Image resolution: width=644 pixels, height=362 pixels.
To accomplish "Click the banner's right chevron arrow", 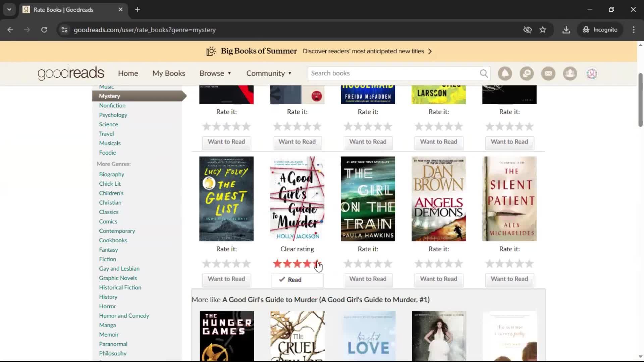I will pos(430,51).
